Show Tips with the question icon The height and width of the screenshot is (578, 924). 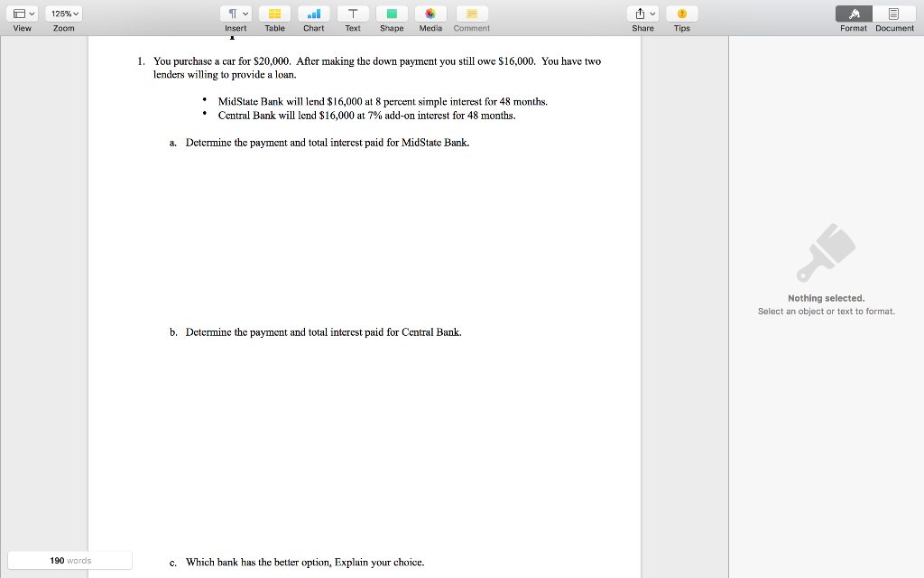[x=682, y=14]
